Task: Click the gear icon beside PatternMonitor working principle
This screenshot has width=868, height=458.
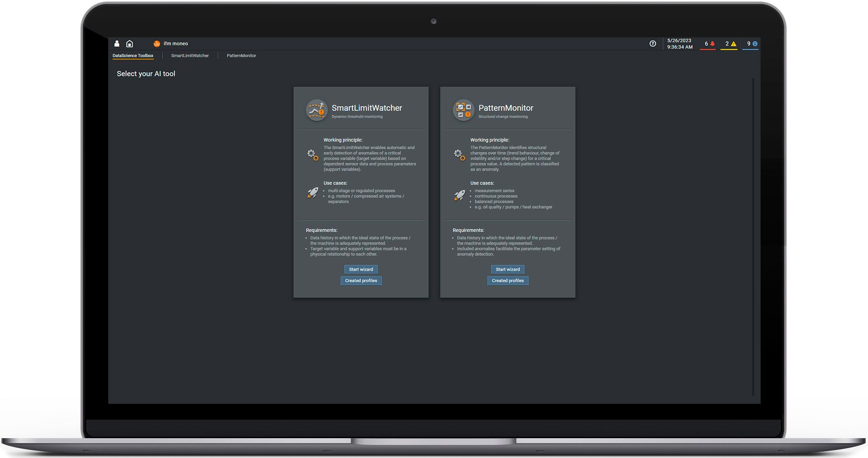Action: (459, 155)
